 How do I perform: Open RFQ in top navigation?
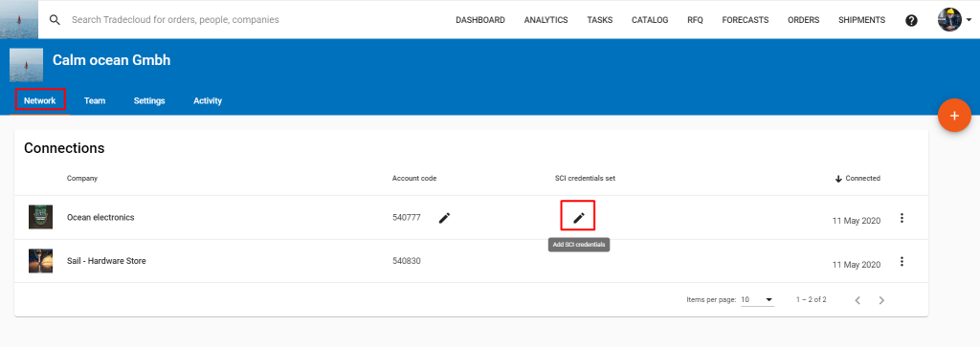point(695,20)
